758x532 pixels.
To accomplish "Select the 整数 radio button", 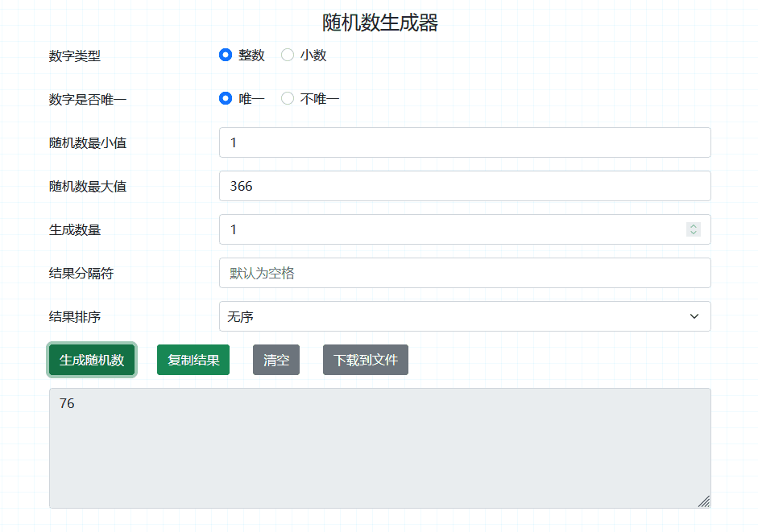I will 226,55.
